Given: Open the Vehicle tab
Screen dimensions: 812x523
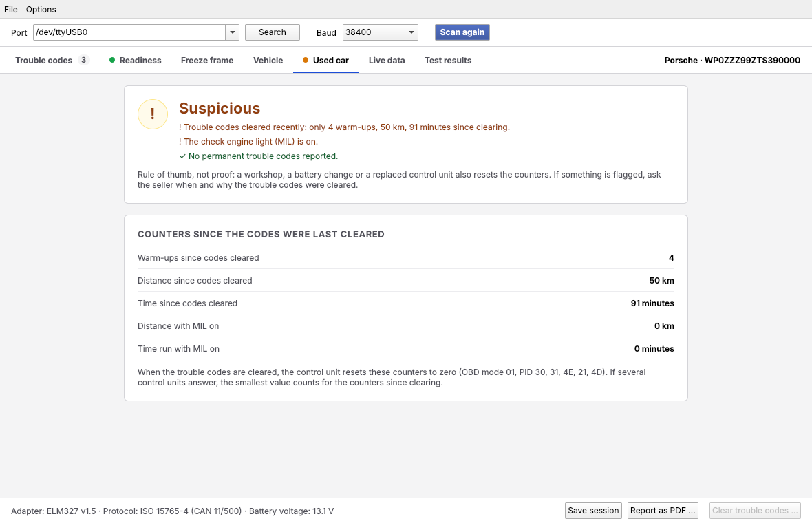Looking at the screenshot, I should pyautogui.click(x=268, y=60).
